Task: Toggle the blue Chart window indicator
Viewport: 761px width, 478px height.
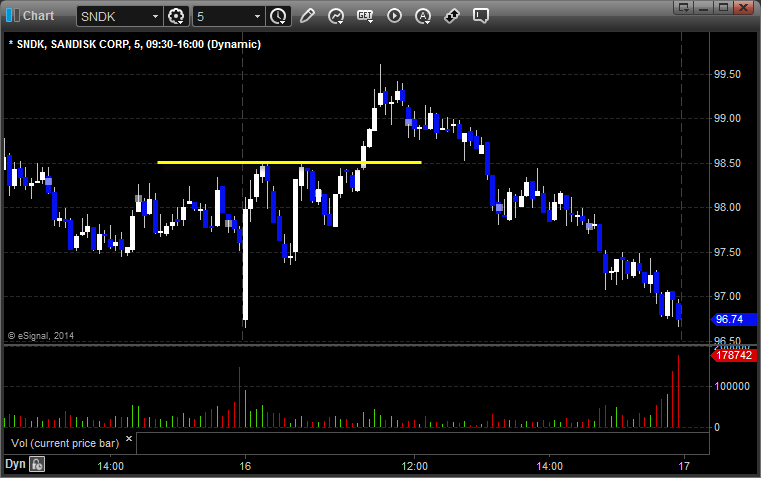Action: tap(13, 16)
